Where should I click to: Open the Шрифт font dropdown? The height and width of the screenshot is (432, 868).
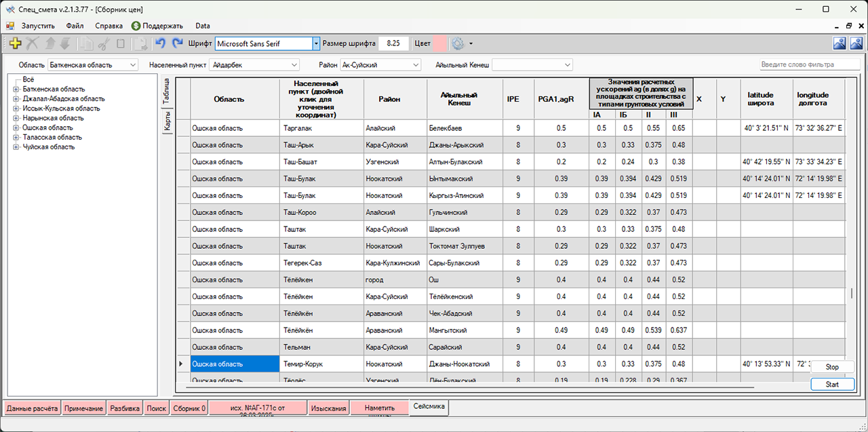click(x=316, y=43)
